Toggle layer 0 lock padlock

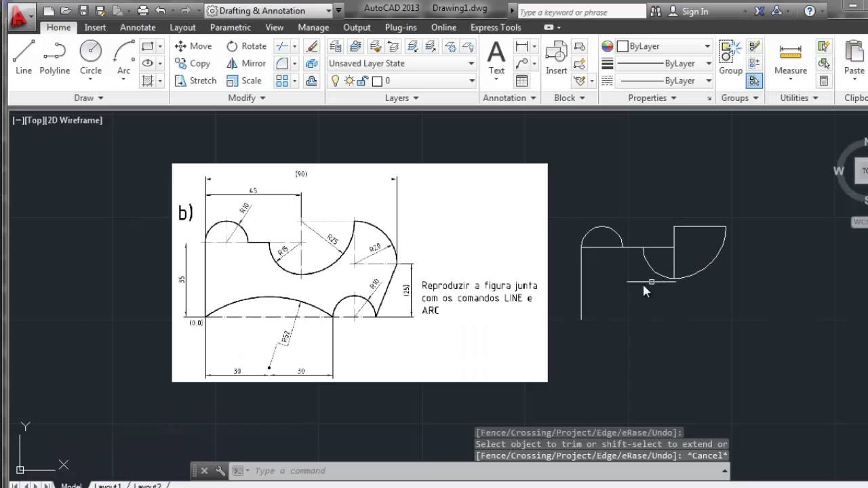pos(362,81)
